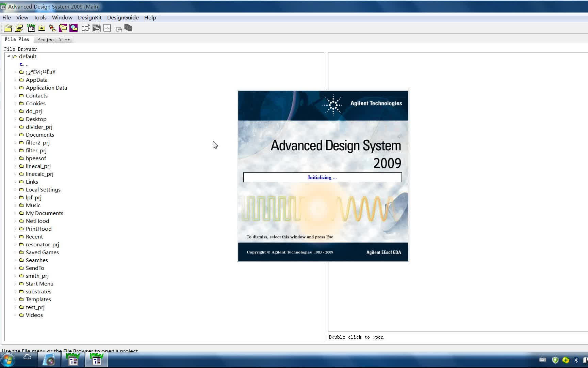This screenshot has height=368, width=588.
Task: Select the linecal_prj folder
Action: (38, 166)
